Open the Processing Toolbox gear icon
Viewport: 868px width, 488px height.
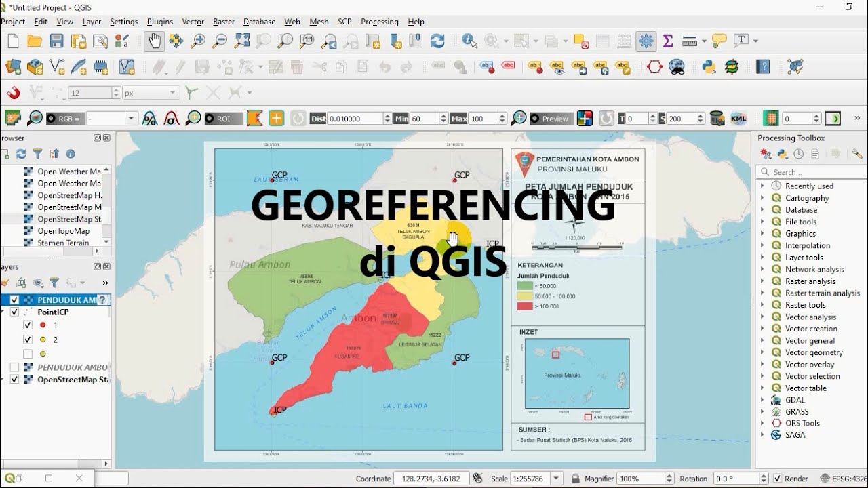coord(646,41)
